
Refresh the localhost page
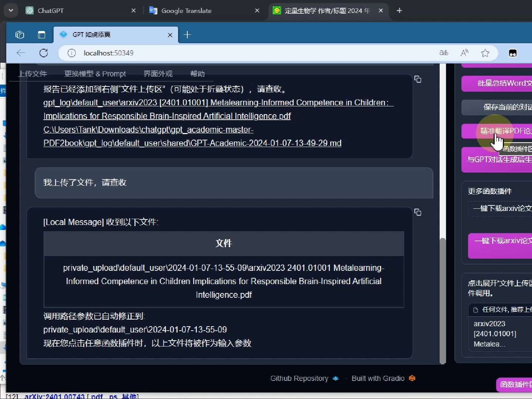click(44, 53)
